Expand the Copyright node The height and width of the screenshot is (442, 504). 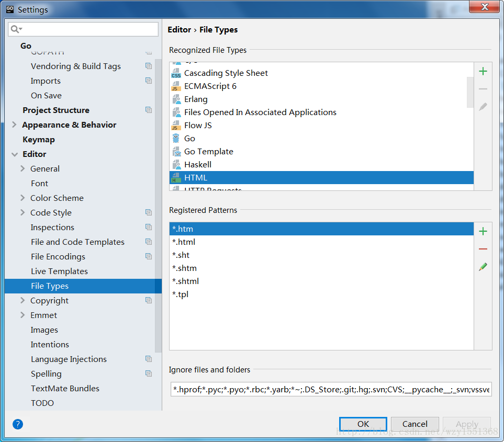coord(23,300)
